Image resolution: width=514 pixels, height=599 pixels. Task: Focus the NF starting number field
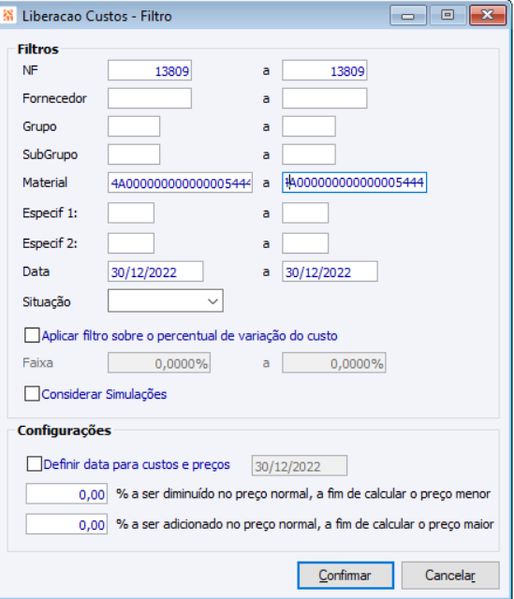(x=149, y=70)
